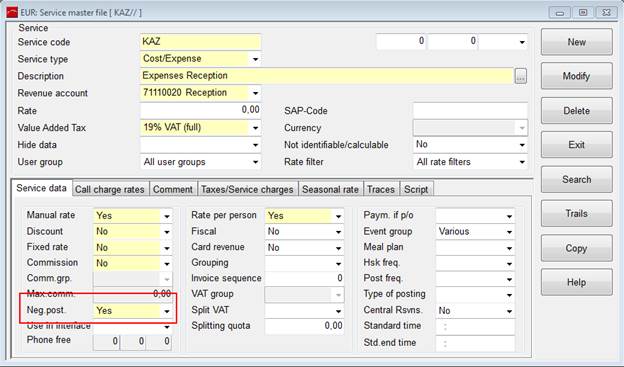Expand the Grouping dropdown
This screenshot has width=624, height=367.
tap(338, 264)
